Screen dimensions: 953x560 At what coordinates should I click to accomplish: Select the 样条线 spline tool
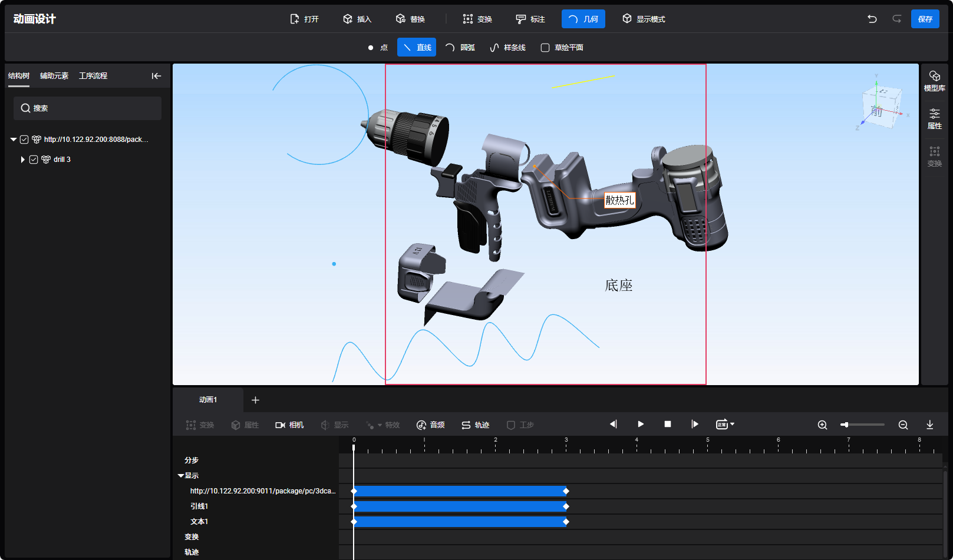pyautogui.click(x=507, y=48)
